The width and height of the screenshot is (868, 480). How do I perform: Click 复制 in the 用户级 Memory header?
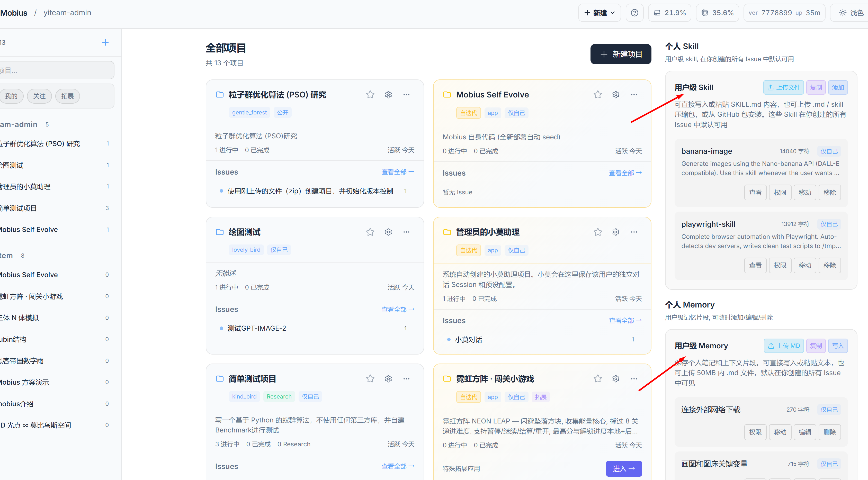[x=816, y=346]
